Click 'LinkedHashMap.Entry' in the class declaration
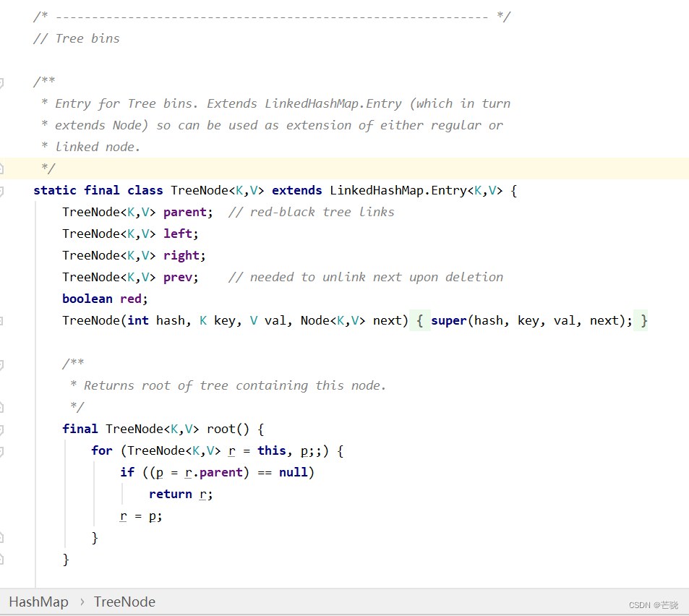 (398, 190)
